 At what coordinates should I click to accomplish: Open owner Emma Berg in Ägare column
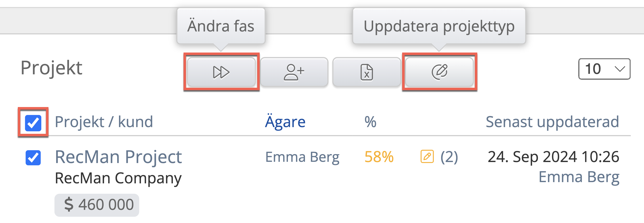[302, 157]
